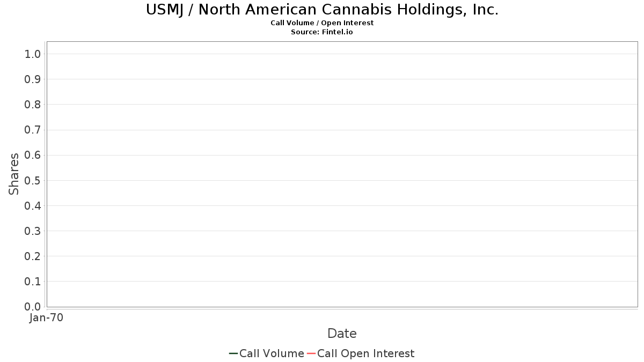Click the Source: Fintel.io text

(322, 32)
